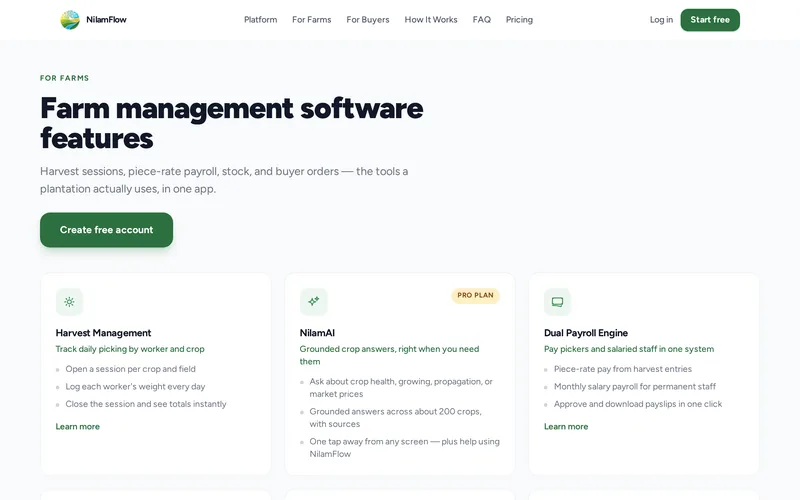Click 'One tap away from any screen' bullet

404,448
